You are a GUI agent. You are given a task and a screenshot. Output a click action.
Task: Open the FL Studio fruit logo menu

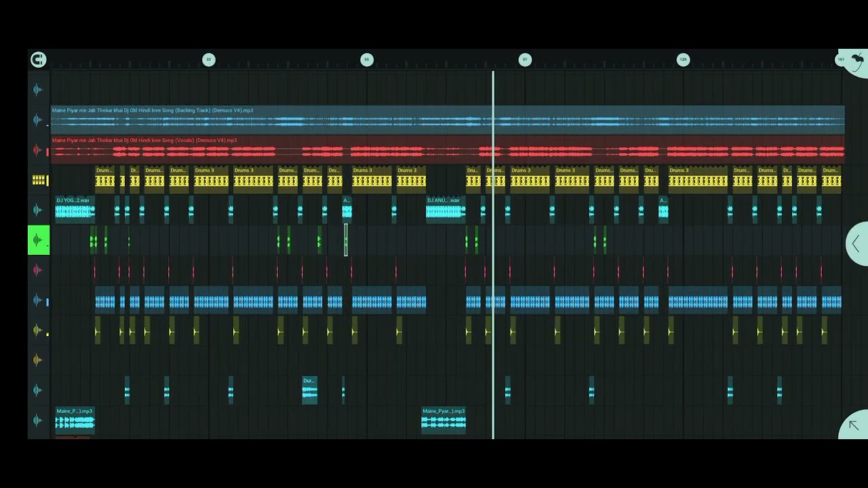click(x=856, y=63)
